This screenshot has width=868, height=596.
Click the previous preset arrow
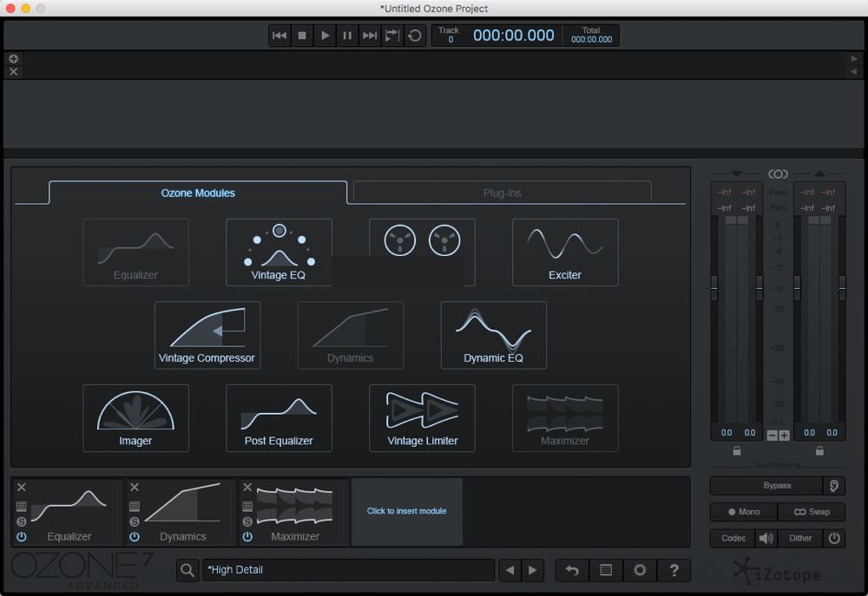[510, 570]
